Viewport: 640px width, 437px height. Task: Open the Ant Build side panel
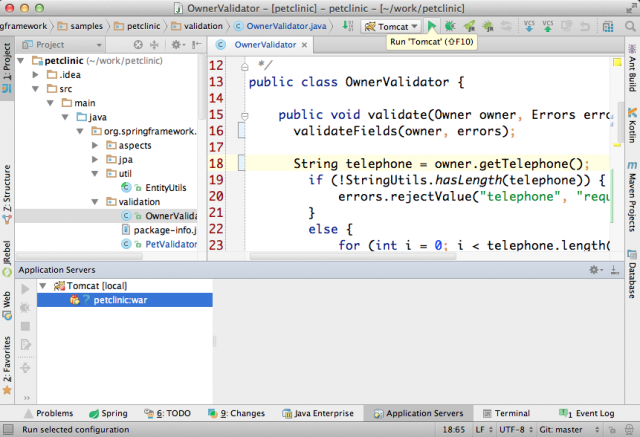[x=632, y=68]
